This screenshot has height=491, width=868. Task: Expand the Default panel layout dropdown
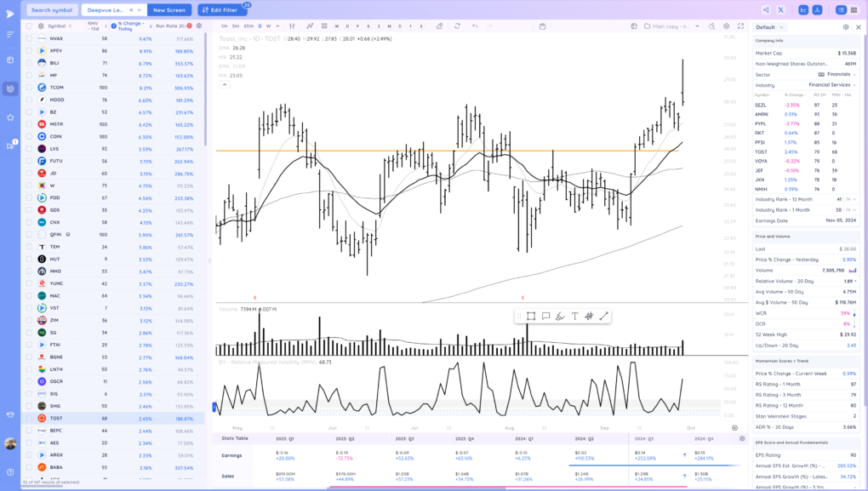pos(776,26)
